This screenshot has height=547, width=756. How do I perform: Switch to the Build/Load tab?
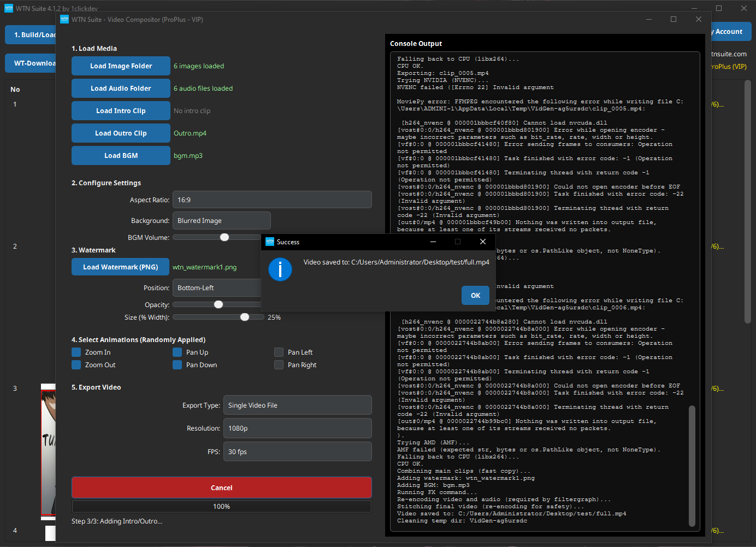[x=30, y=34]
